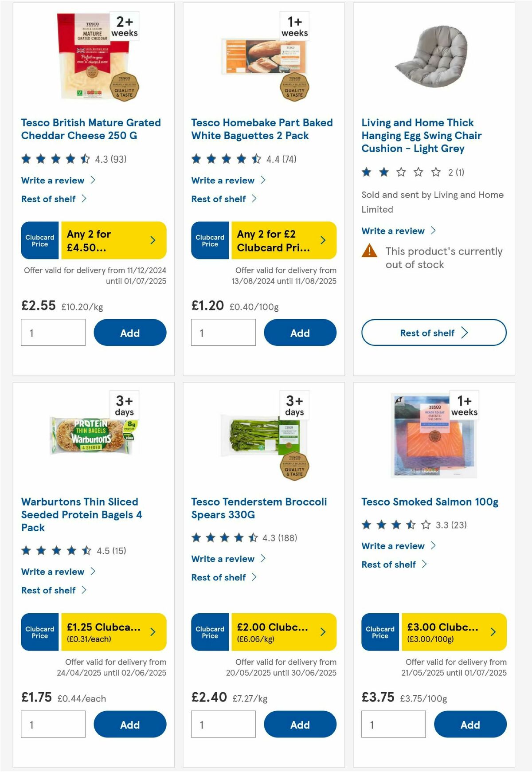Click the out-of-stock warning triangle icon
The width and height of the screenshot is (532, 772).
pos(369,252)
